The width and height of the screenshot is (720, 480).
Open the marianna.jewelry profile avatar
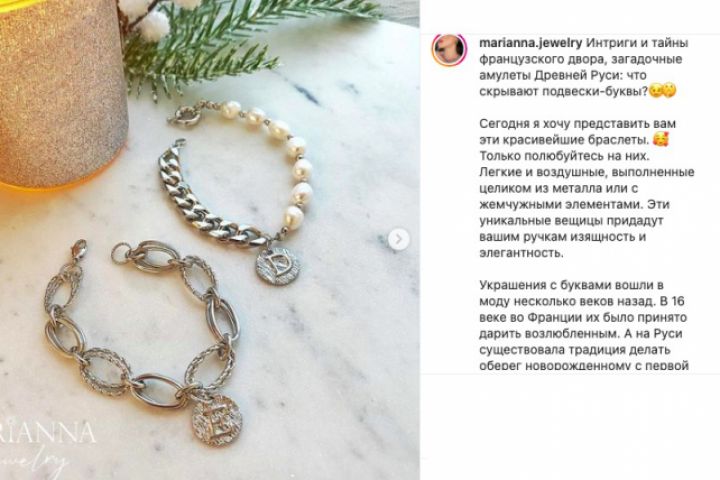(448, 50)
